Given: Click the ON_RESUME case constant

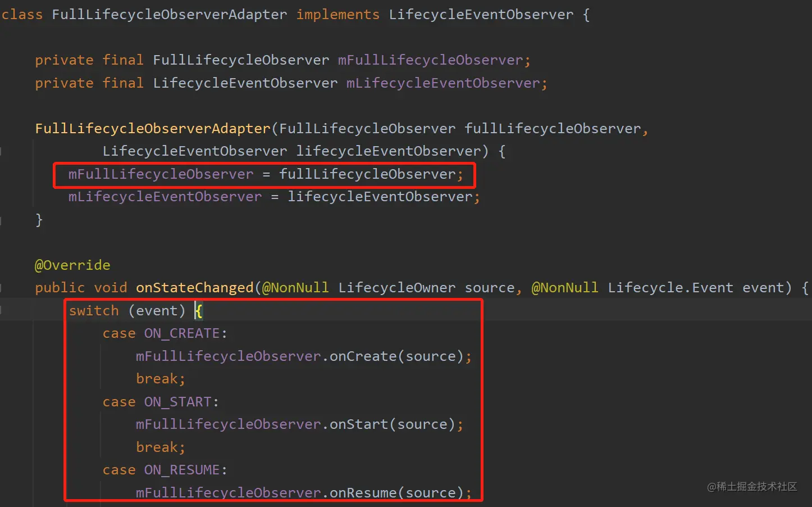Looking at the screenshot, I should (182, 470).
